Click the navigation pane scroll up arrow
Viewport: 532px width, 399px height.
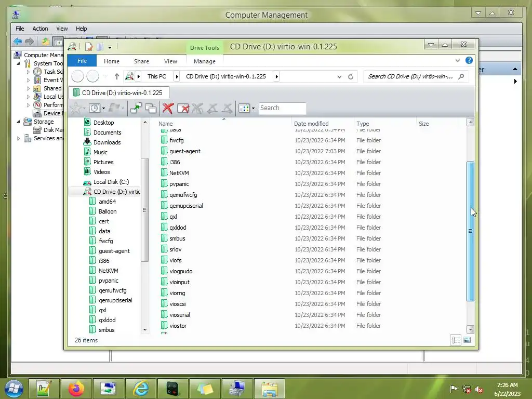coord(145,122)
